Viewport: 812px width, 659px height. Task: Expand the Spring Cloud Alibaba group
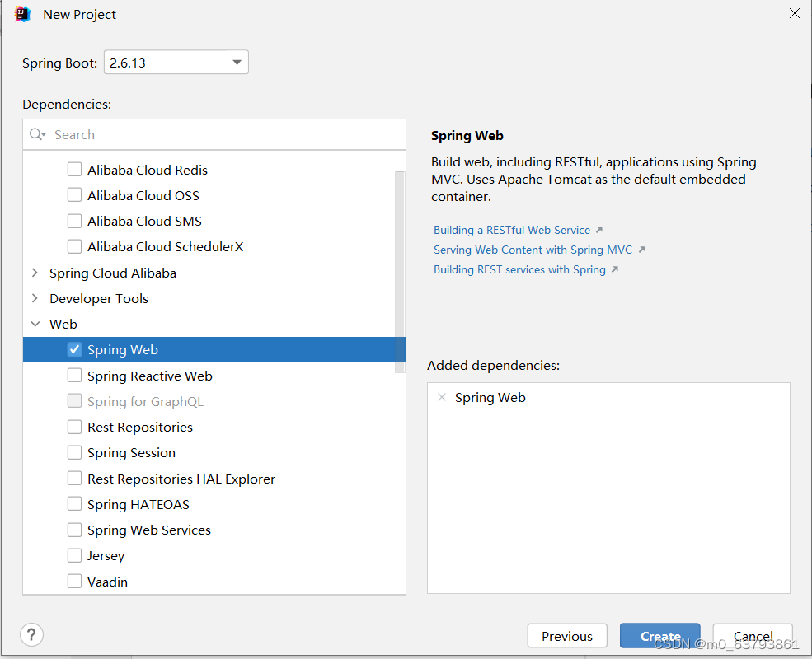(x=35, y=273)
